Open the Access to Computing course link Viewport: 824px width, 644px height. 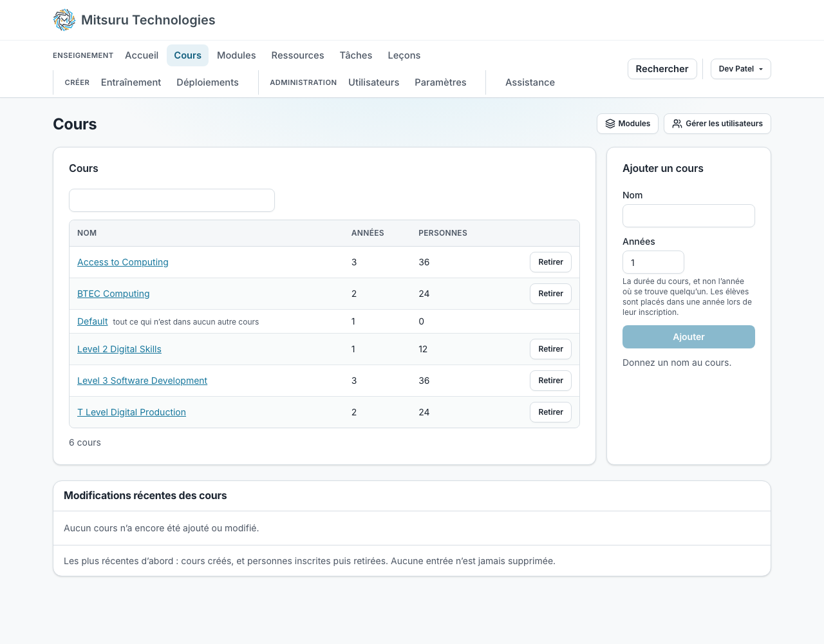(123, 262)
